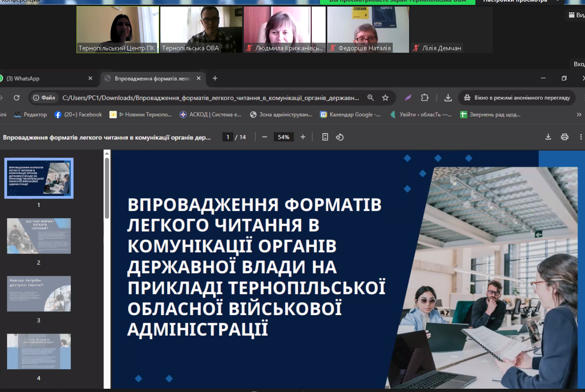Viewport: 585px width, 392px height.
Task: Open the feather-shaped extension icon
Action: 408,98
